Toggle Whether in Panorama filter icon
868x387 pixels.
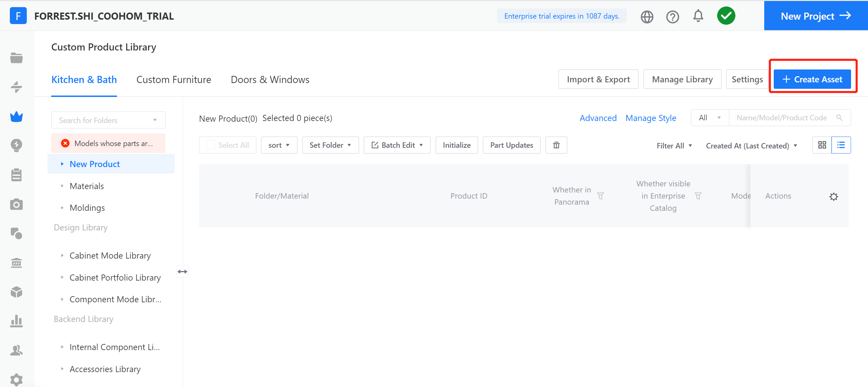[x=600, y=196]
